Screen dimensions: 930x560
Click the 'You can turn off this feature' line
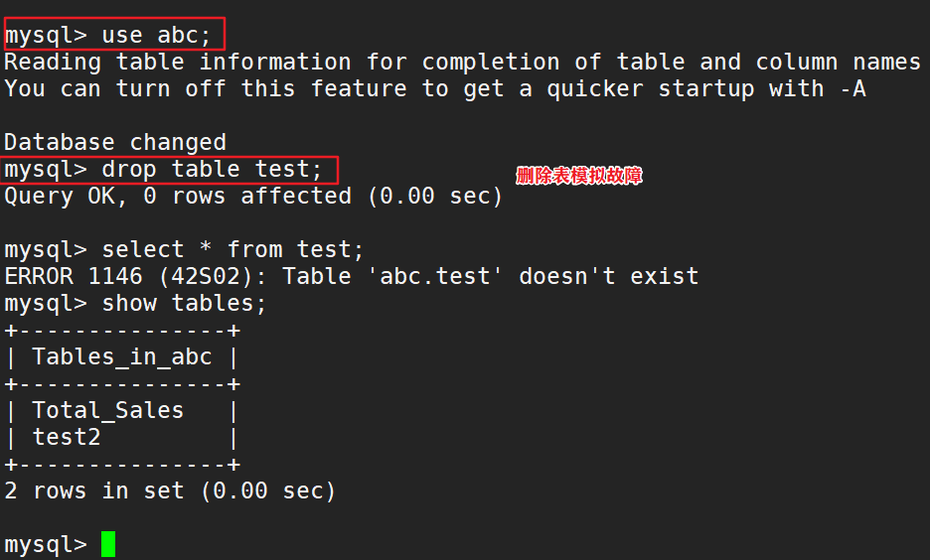pyautogui.click(x=434, y=88)
